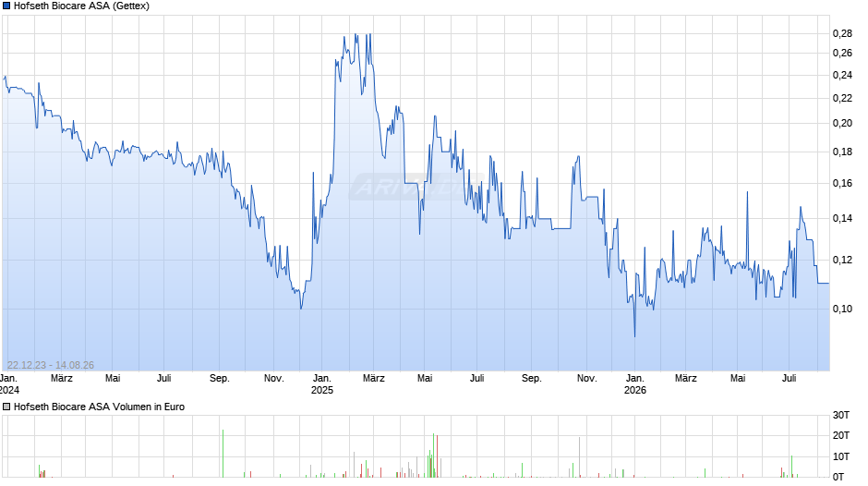This screenshot has height=486, width=868.
Task: Click the '0,10' price axis label
Action: [842, 309]
